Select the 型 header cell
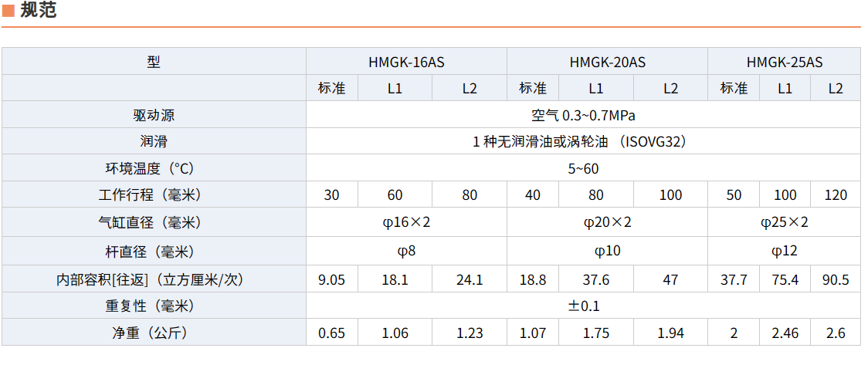Image resolution: width=868 pixels, height=365 pixels. pyautogui.click(x=154, y=62)
